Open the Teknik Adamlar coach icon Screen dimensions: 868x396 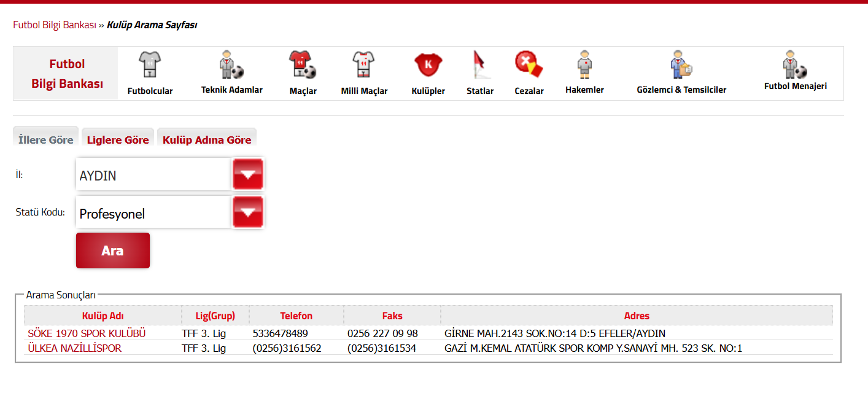point(231,64)
